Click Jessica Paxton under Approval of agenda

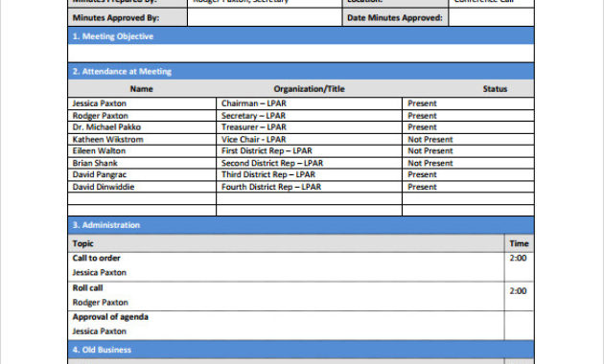pyautogui.click(x=100, y=331)
